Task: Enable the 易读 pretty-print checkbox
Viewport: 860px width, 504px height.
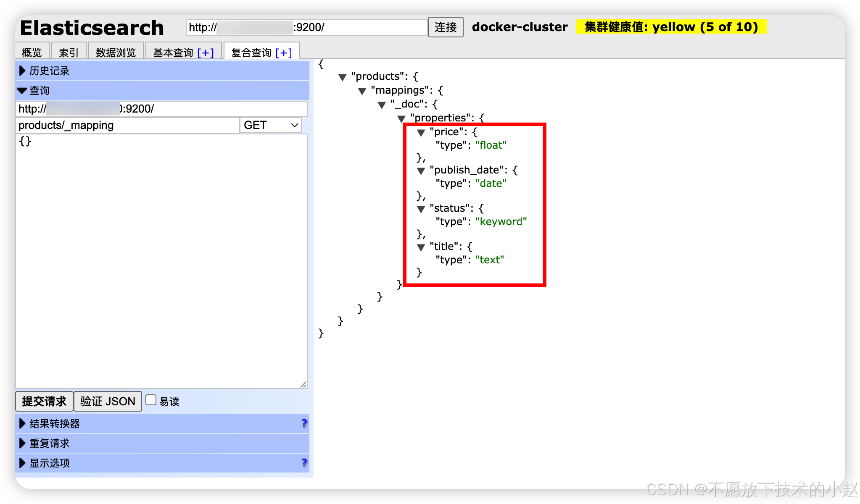Action: tap(151, 400)
